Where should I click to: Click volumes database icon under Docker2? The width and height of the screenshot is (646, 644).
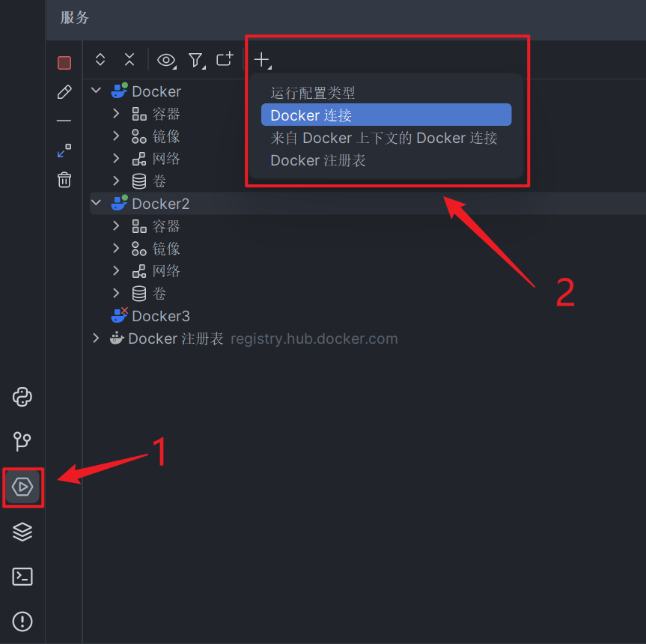[139, 294]
